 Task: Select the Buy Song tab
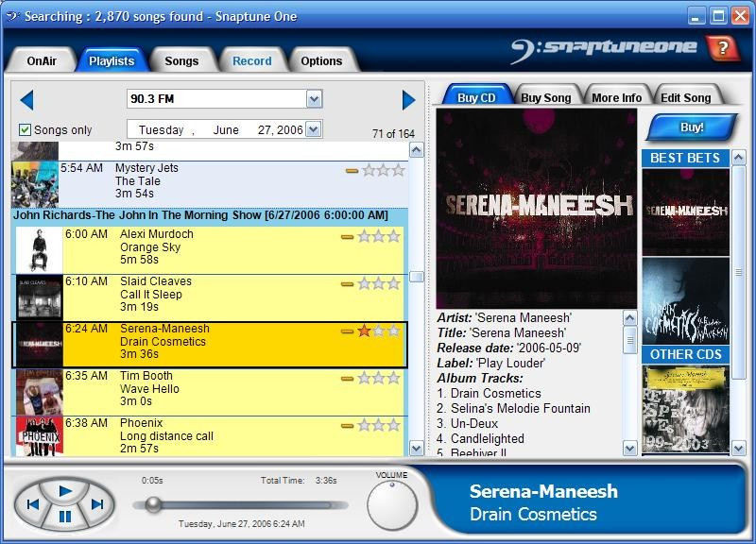point(546,98)
